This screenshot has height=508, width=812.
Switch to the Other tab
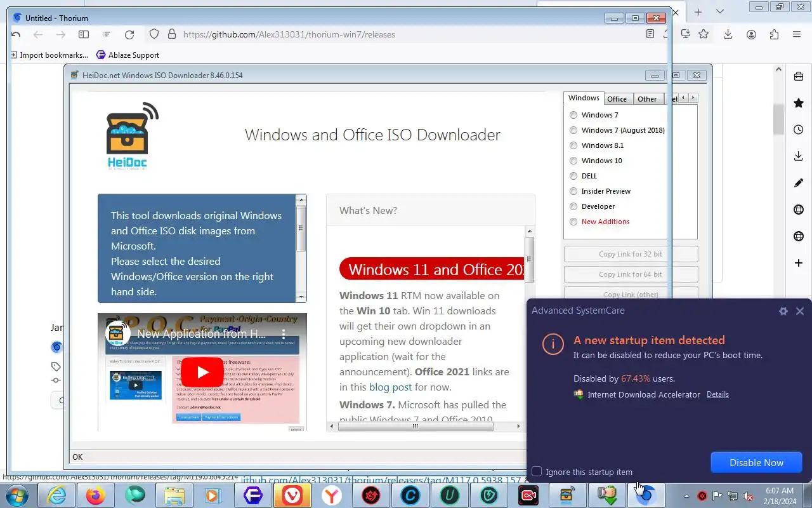coord(647,99)
